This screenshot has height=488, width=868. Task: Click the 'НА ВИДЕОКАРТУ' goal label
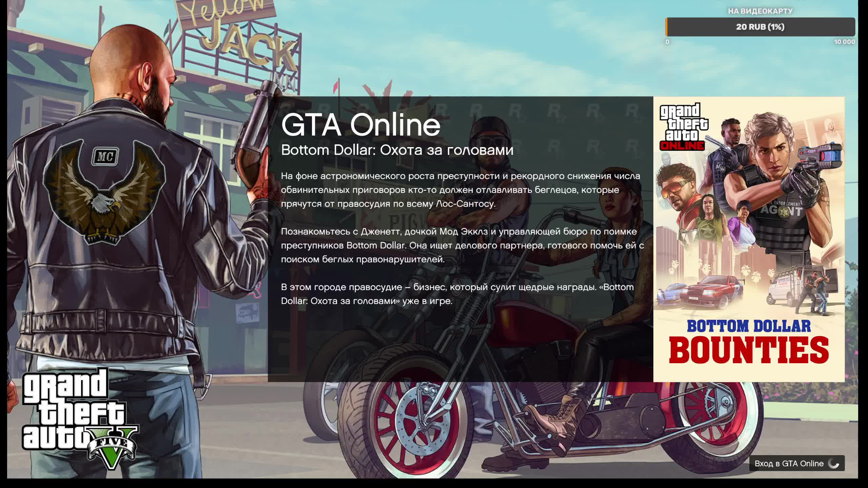(x=760, y=11)
